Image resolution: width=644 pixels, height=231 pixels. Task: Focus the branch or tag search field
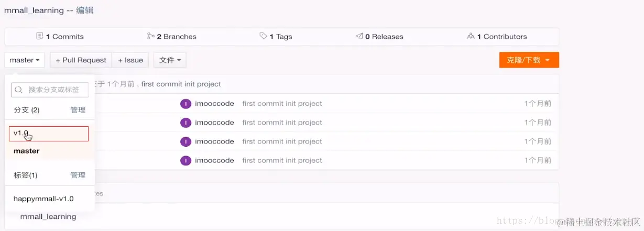tap(55, 90)
